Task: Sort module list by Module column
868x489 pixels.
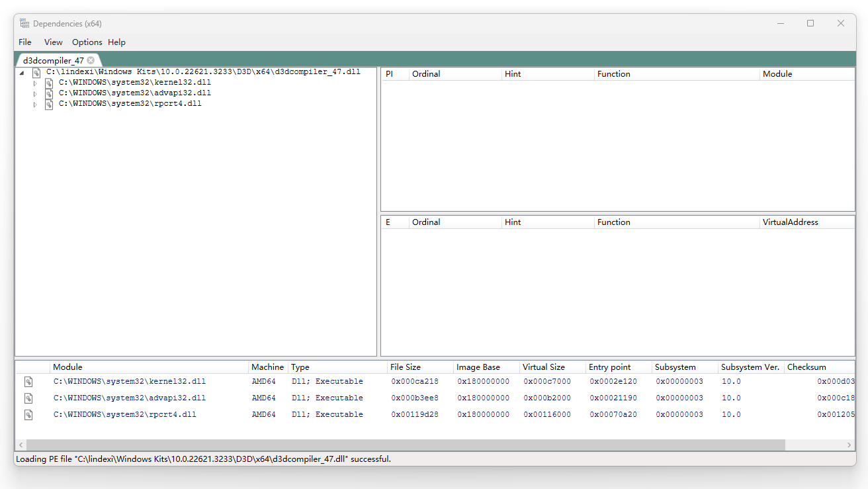Action: 149,367
